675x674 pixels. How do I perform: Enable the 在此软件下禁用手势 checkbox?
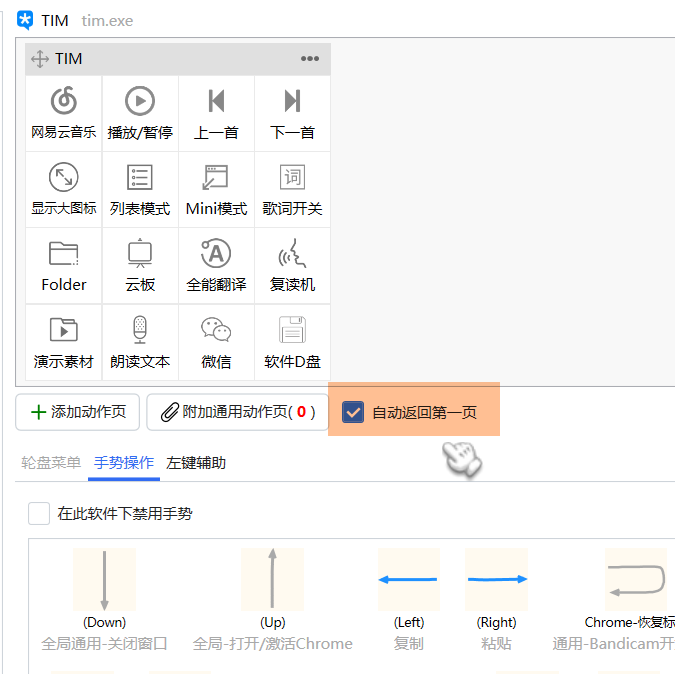click(x=39, y=513)
